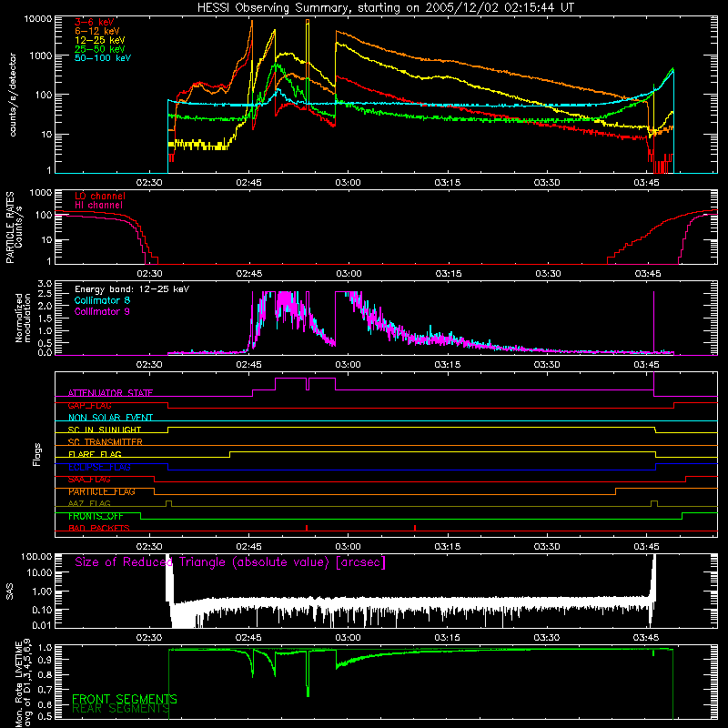
Task: Click the 0.9 tick on livetime axis
Action: pyautogui.click(x=45, y=660)
